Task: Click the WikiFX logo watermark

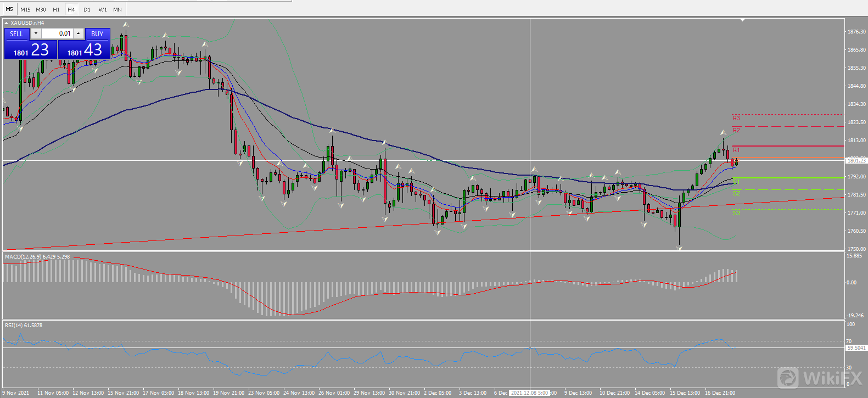Action: (819, 378)
